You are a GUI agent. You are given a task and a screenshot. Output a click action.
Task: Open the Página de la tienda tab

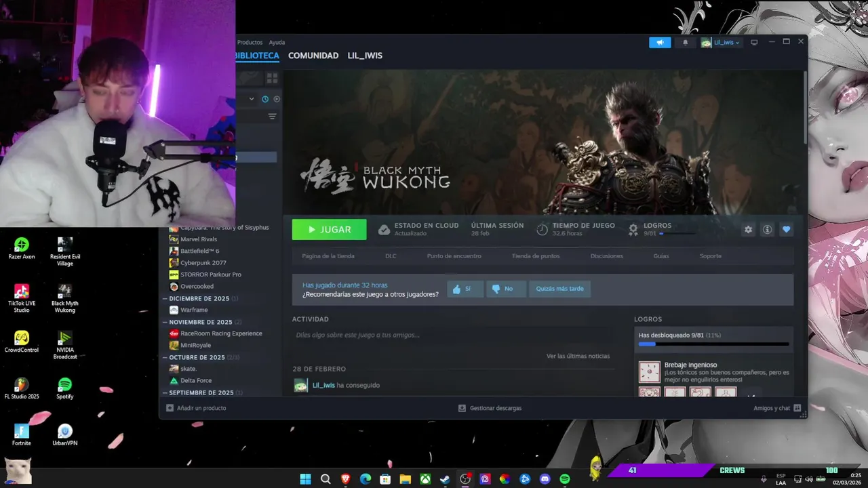point(328,256)
